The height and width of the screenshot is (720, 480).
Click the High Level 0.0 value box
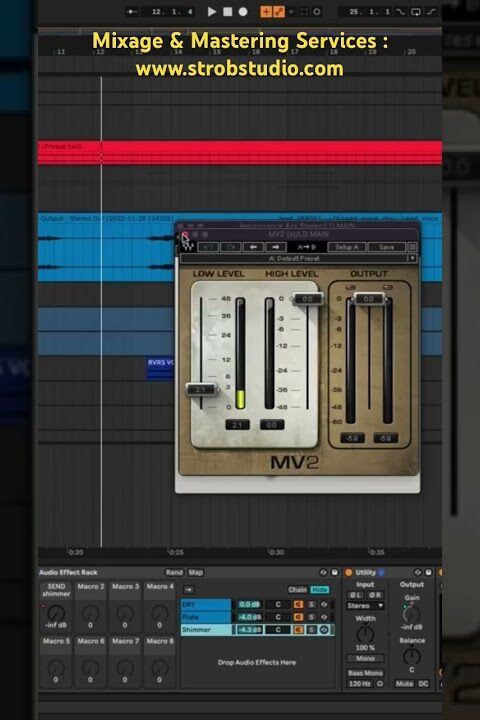[x=271, y=425]
